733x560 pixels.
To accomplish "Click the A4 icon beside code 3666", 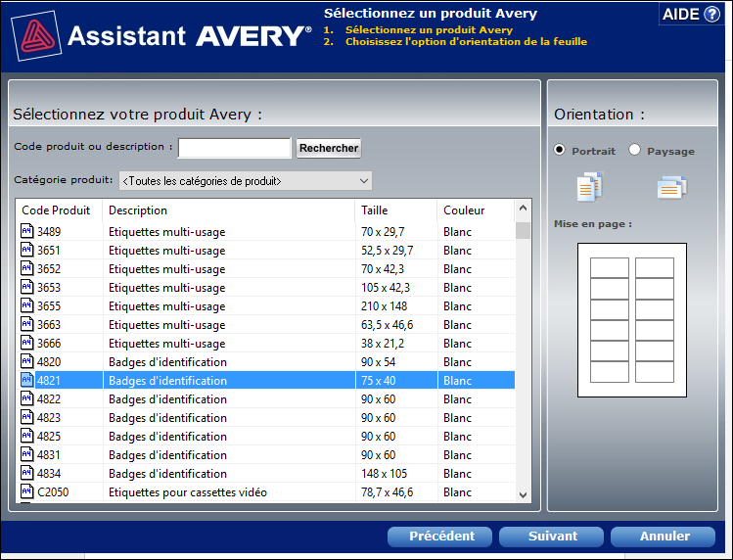I will [x=27, y=343].
